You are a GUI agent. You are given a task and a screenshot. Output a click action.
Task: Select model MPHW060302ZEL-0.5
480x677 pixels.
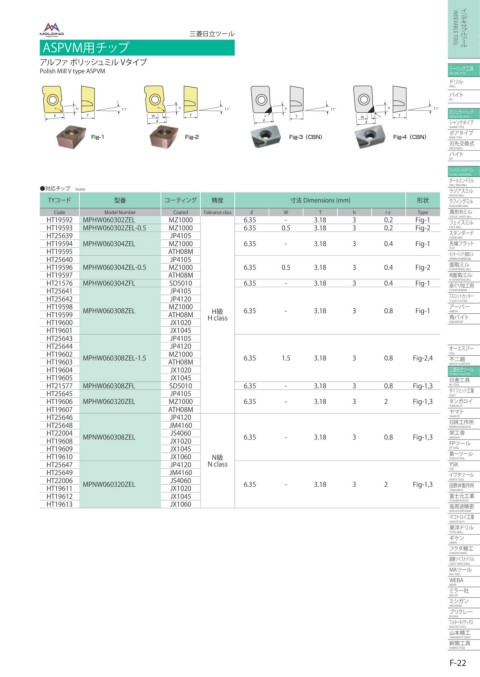tap(114, 228)
